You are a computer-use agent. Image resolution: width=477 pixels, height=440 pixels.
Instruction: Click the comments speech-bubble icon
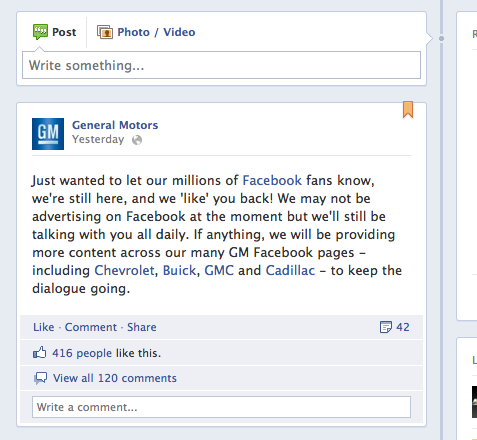[40, 378]
